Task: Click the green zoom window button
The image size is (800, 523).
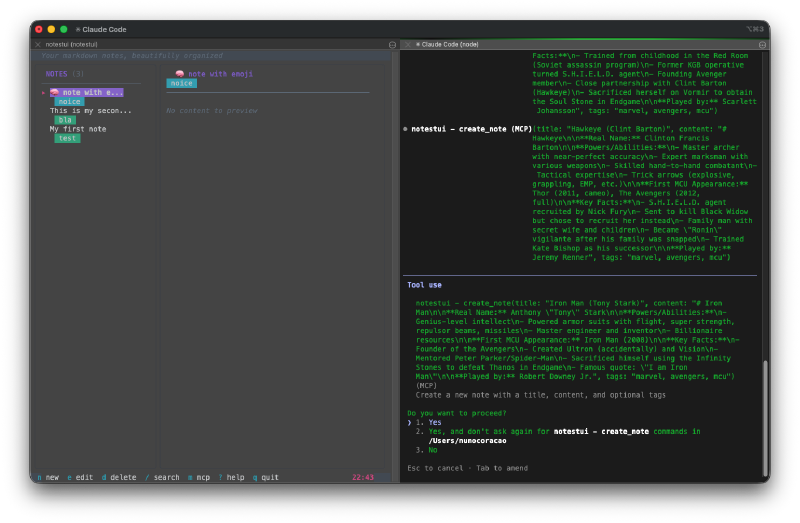Action: tap(64, 30)
